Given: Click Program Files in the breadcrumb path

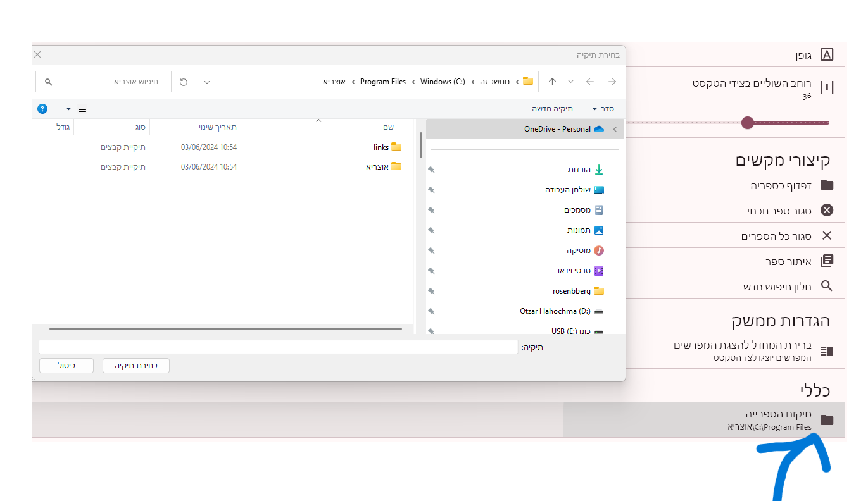Looking at the screenshot, I should coord(382,82).
